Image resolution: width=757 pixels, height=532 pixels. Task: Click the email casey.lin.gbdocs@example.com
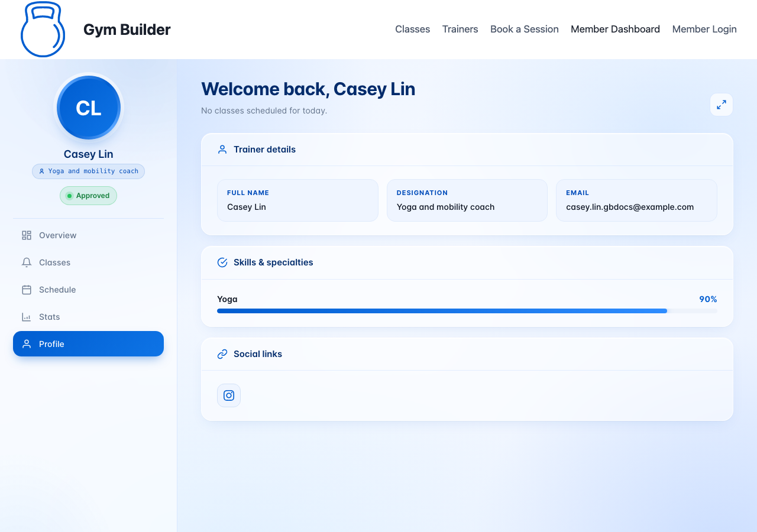(x=630, y=207)
